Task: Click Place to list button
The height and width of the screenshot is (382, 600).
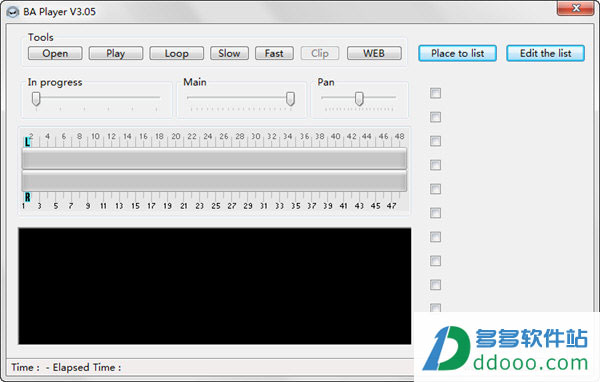Action: coord(457,53)
